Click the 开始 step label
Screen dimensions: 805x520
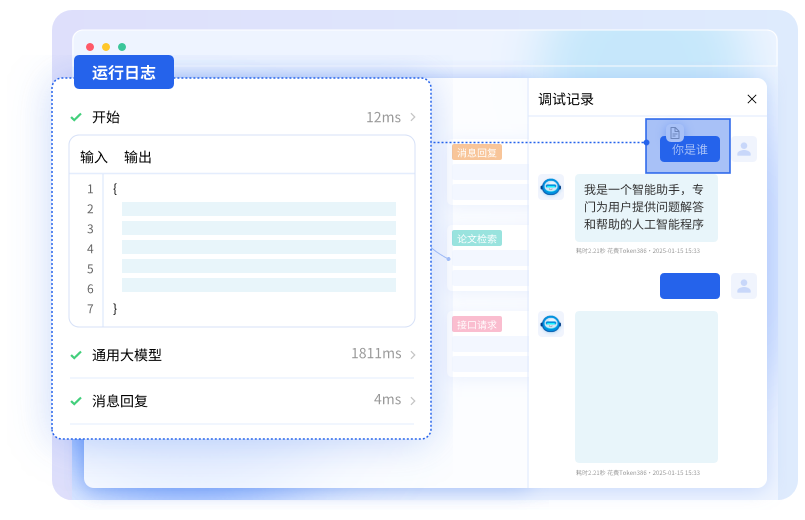pos(106,118)
